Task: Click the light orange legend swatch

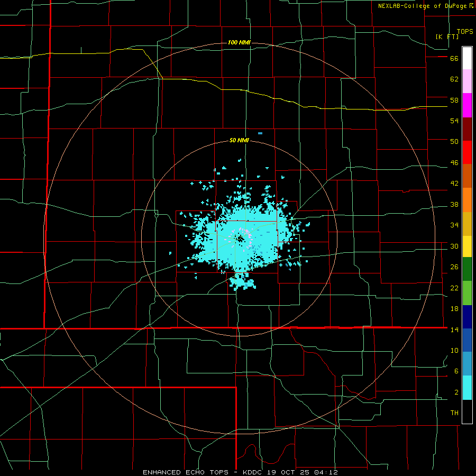Action: pos(467,200)
